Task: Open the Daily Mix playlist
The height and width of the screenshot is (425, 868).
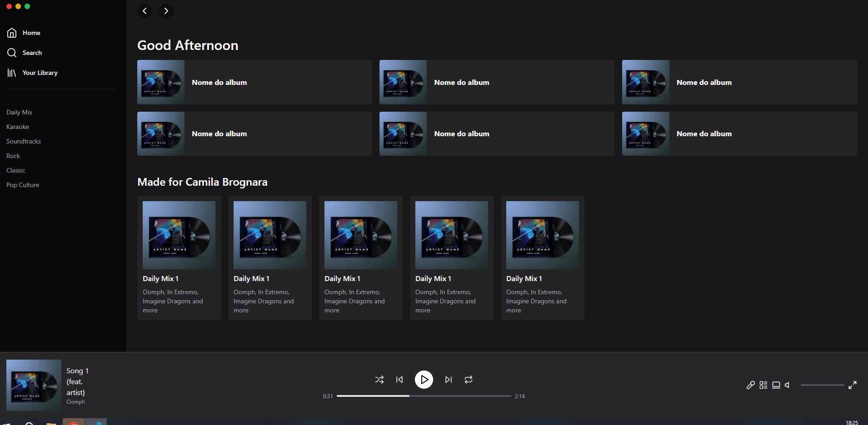Action: click(x=20, y=112)
